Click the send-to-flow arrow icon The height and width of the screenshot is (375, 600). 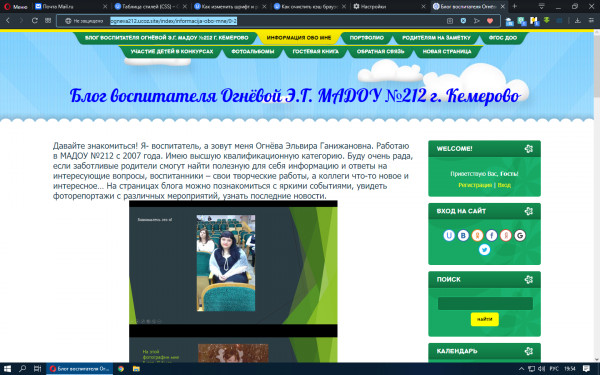click(x=476, y=21)
